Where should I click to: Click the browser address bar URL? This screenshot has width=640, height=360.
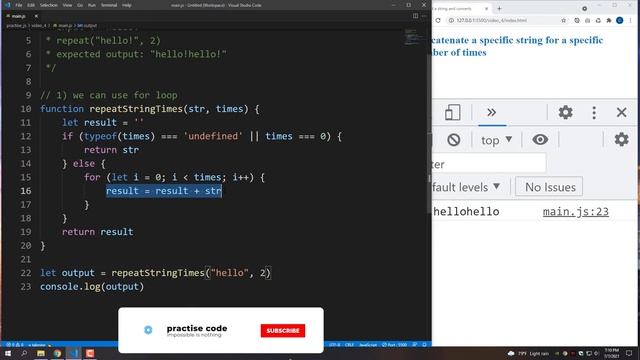click(x=491, y=20)
